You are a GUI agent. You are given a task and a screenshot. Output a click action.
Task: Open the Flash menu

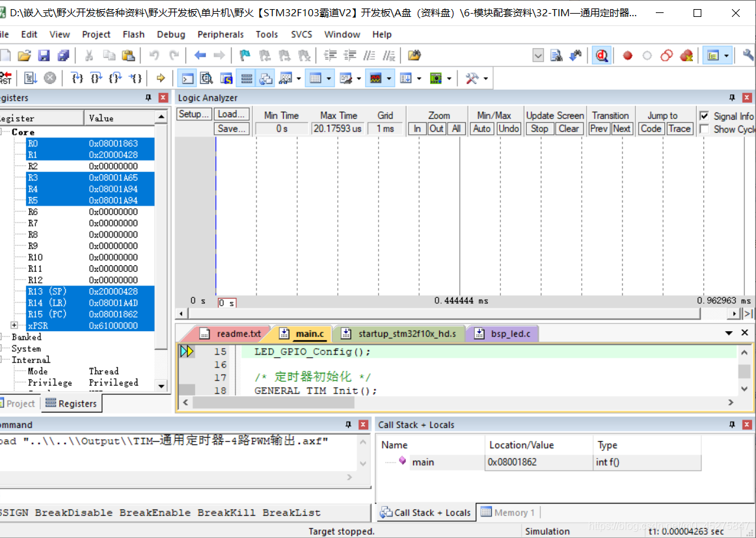133,34
